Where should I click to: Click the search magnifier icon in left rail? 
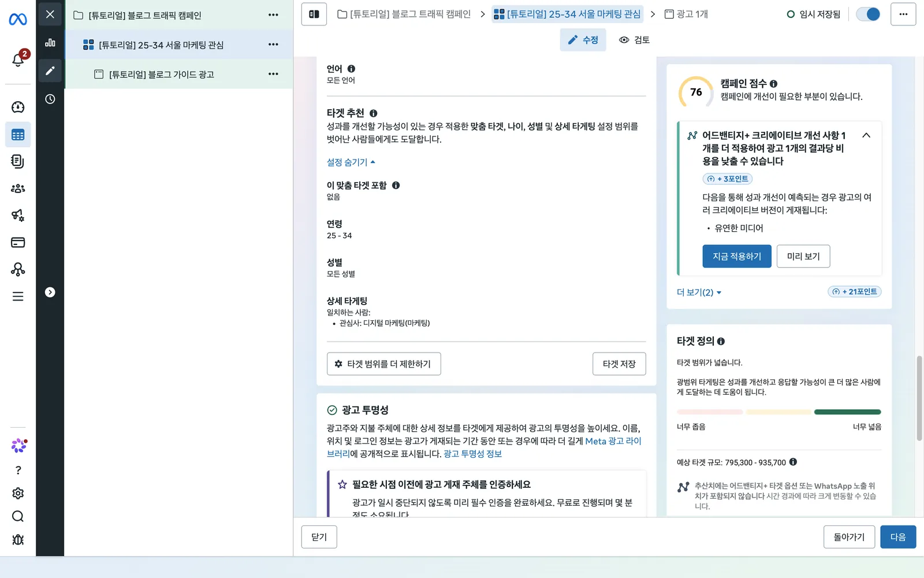(x=18, y=516)
